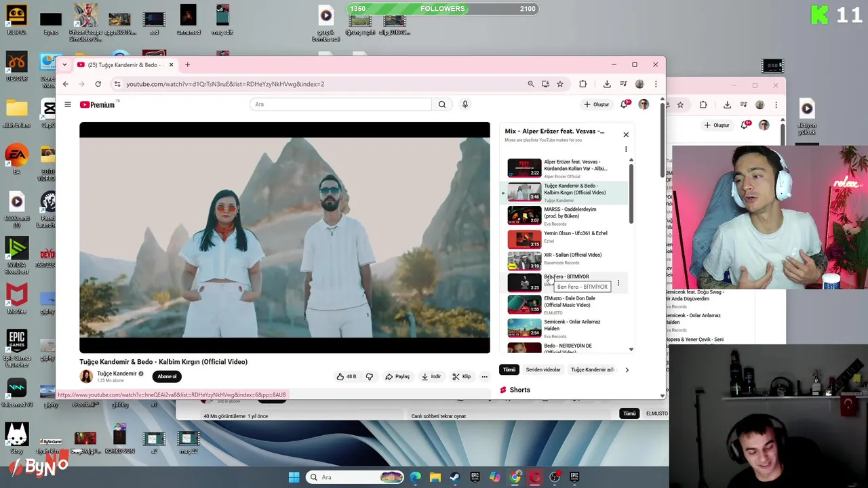Open a new browser tab

[x=187, y=65]
